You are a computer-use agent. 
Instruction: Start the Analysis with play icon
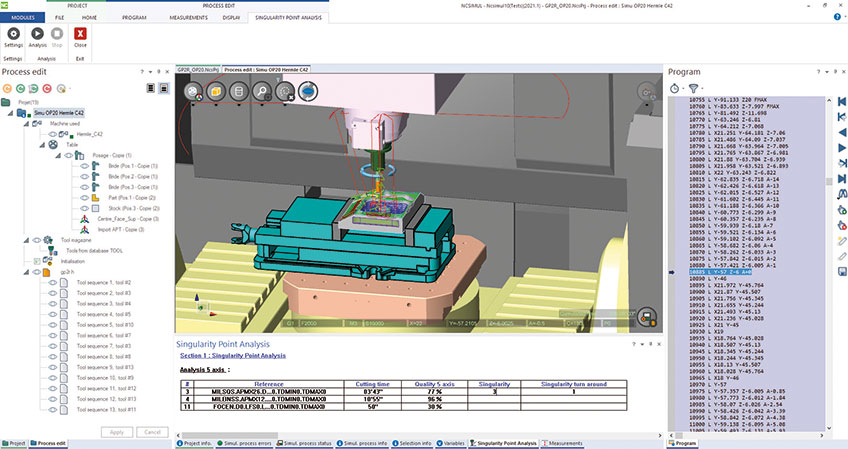pyautogui.click(x=39, y=31)
